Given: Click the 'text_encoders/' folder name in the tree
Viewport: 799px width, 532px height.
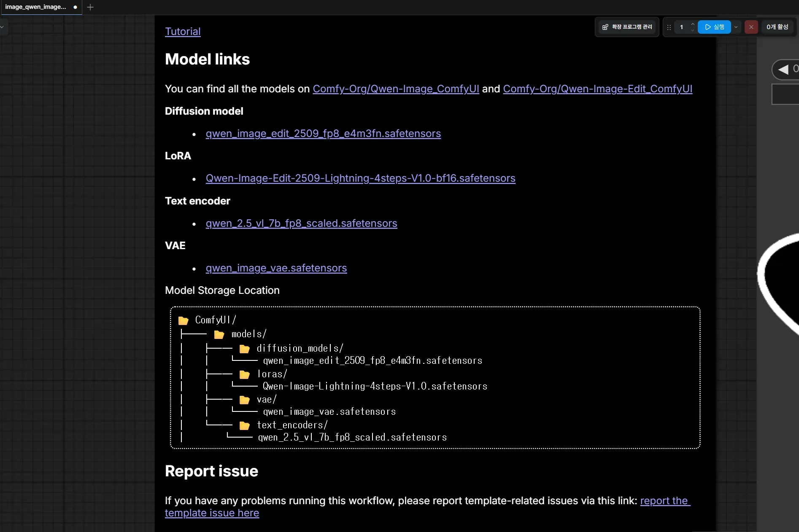Looking at the screenshot, I should (x=292, y=425).
